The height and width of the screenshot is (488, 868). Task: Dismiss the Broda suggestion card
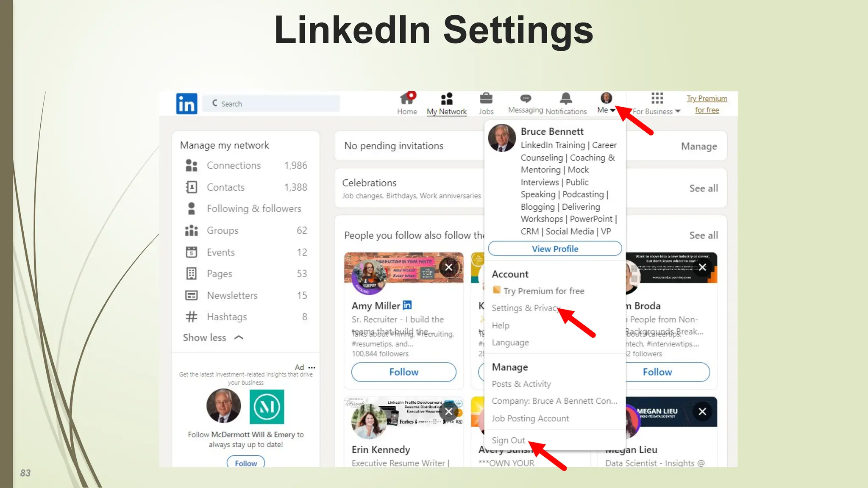(702, 267)
